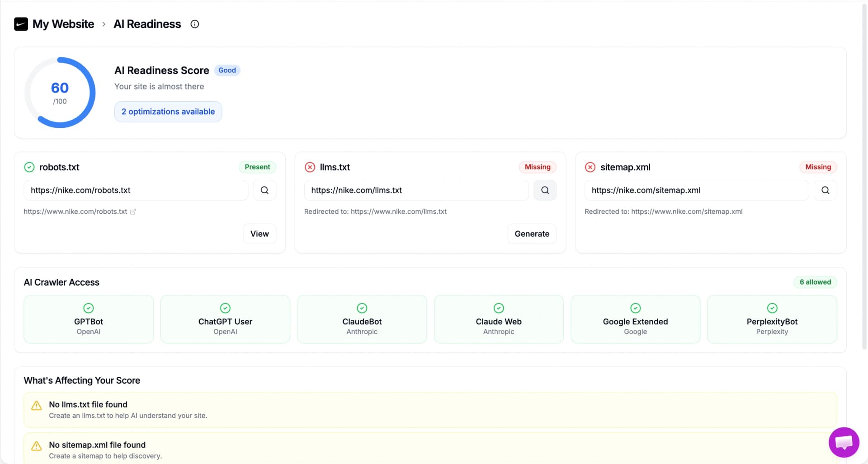Image resolution: width=868 pixels, height=464 pixels.
Task: Click the Good score badge
Action: point(227,70)
